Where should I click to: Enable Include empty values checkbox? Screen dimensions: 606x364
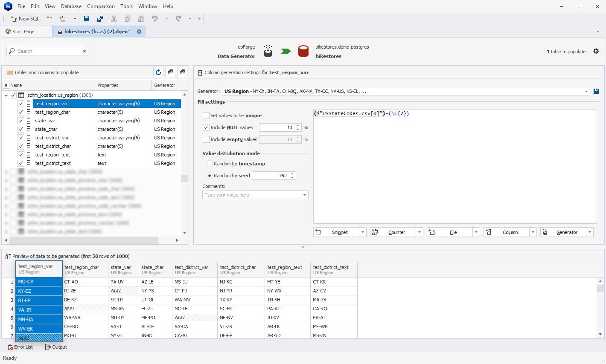[206, 139]
